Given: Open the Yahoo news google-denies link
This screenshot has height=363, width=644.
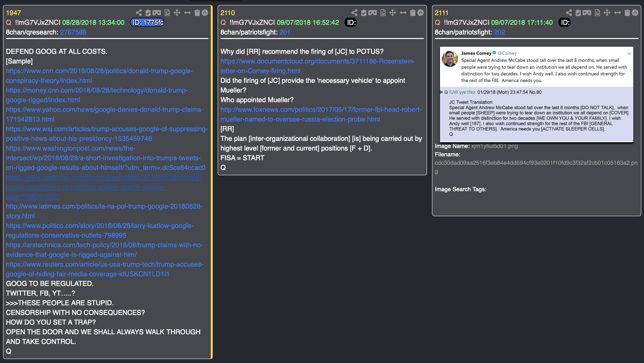Looking at the screenshot, I should (x=105, y=114).
